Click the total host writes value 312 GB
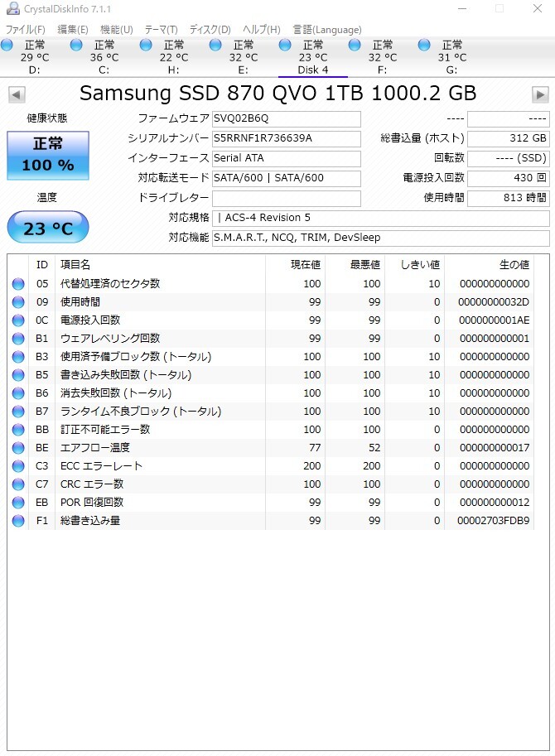Viewport: 555px width, 756px height. pyautogui.click(x=509, y=138)
